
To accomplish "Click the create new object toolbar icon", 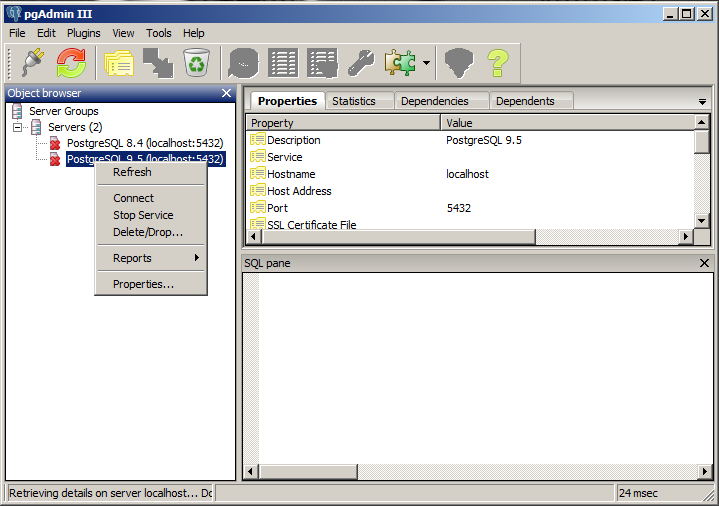I will pyautogui.click(x=158, y=63).
